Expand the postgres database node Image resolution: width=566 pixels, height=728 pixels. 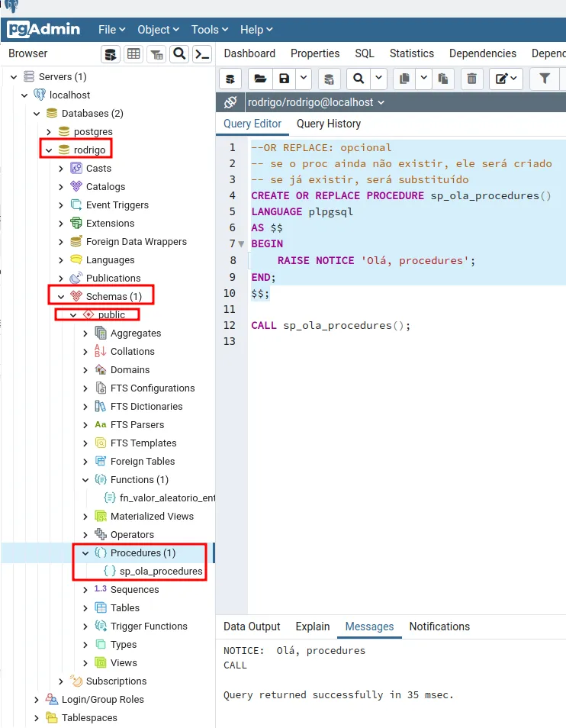(x=49, y=132)
